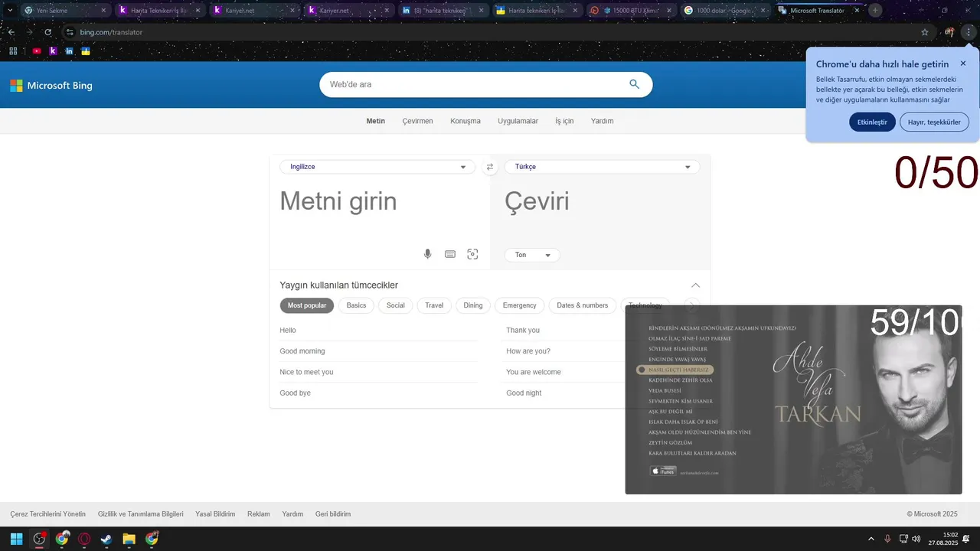Viewport: 980px width, 551px height.
Task: Open the purple K Kariyer bookmark icon
Action: pyautogui.click(x=53, y=51)
